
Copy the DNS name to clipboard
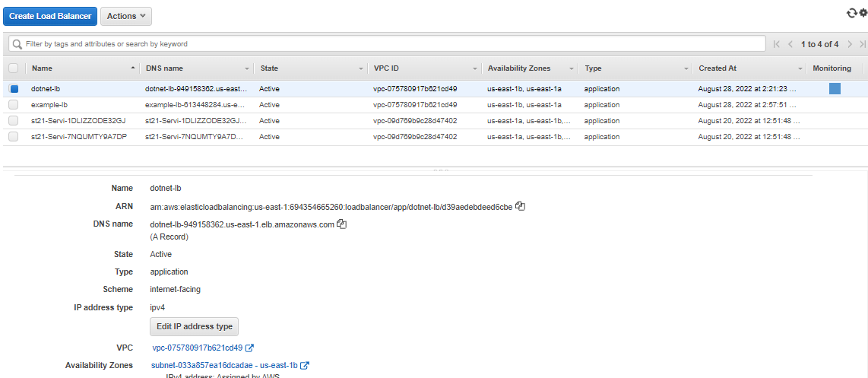click(342, 224)
